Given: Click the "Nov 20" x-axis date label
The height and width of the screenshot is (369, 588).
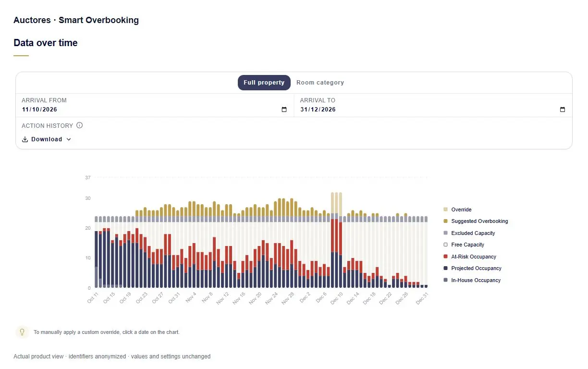Looking at the screenshot, I should (x=255, y=297).
